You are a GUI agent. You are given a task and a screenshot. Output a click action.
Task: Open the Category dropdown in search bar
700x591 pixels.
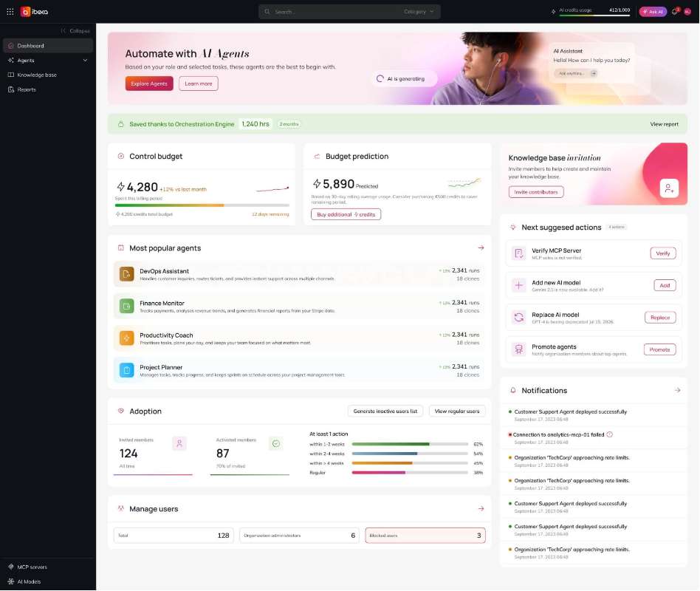point(419,12)
